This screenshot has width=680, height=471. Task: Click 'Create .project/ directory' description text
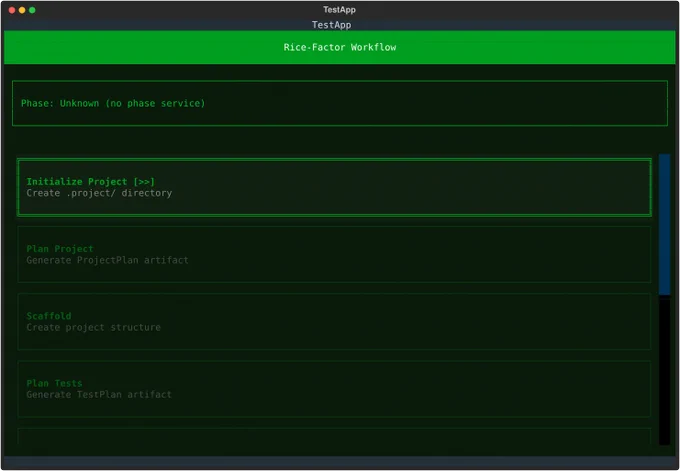tap(99, 193)
